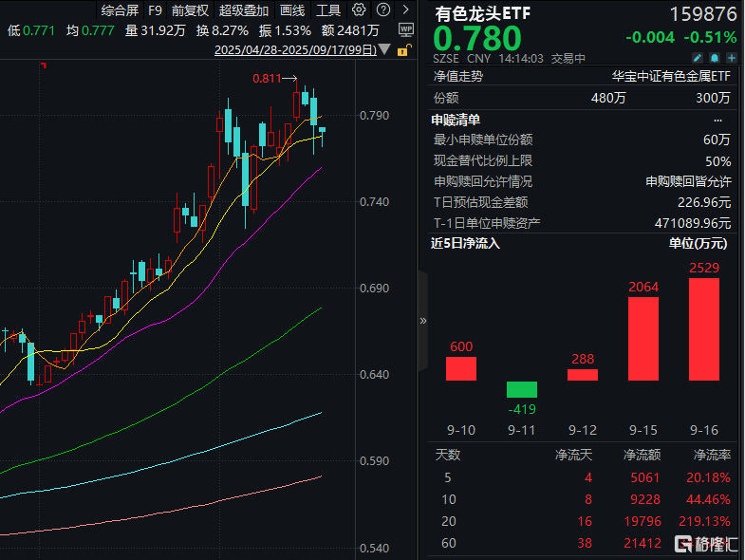The image size is (745, 560).
Task: Click the 19796 twenty-day net flow amount
Action: tap(643, 521)
